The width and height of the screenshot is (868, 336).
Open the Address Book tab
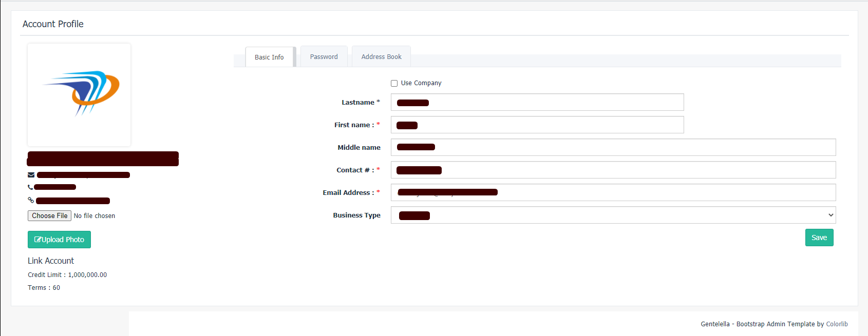[381, 57]
